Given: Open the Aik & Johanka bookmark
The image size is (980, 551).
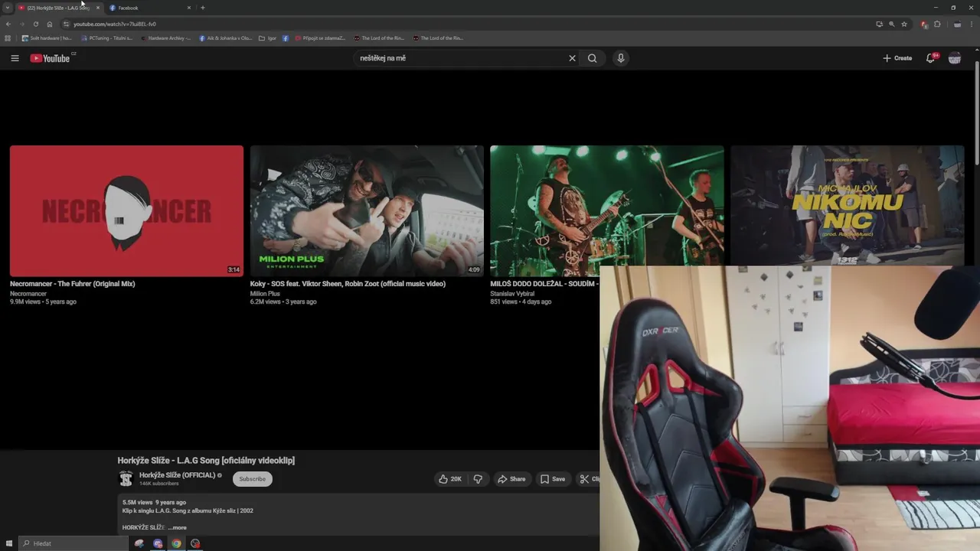Looking at the screenshot, I should coord(225,37).
